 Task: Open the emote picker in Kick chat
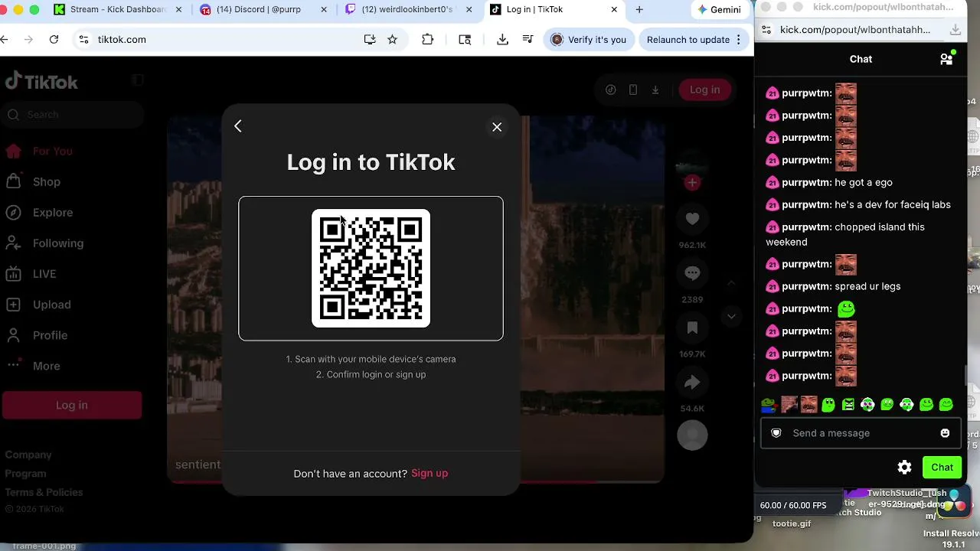click(x=945, y=433)
